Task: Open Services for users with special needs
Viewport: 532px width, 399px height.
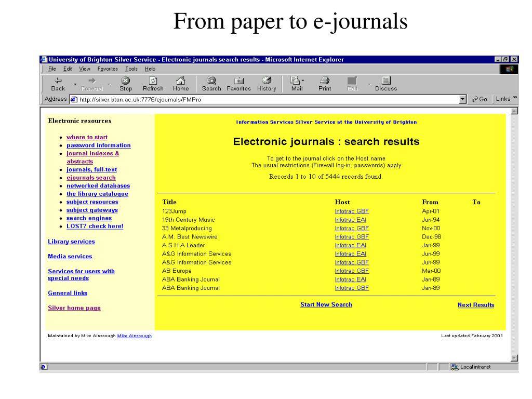Action: [81, 275]
